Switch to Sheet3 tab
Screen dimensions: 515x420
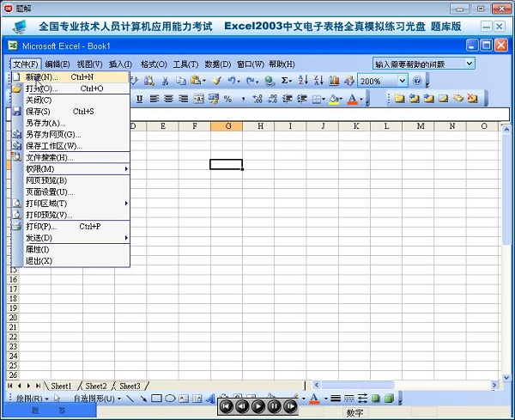[130, 386]
